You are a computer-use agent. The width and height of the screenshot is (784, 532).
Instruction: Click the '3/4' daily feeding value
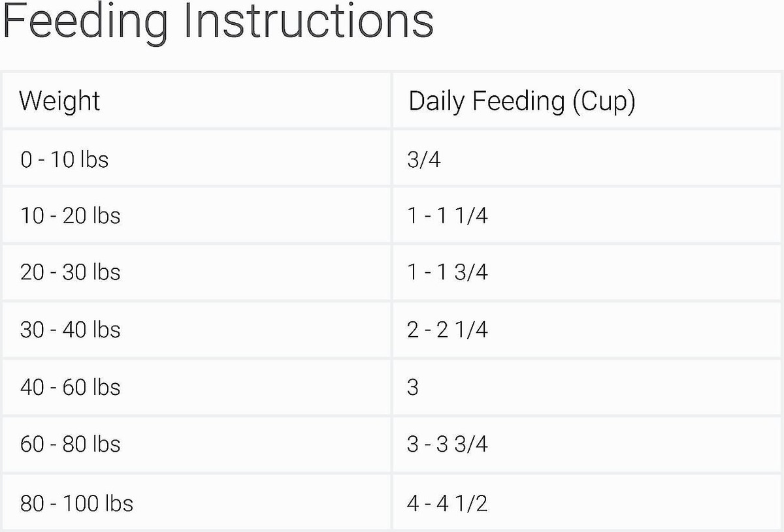click(423, 159)
